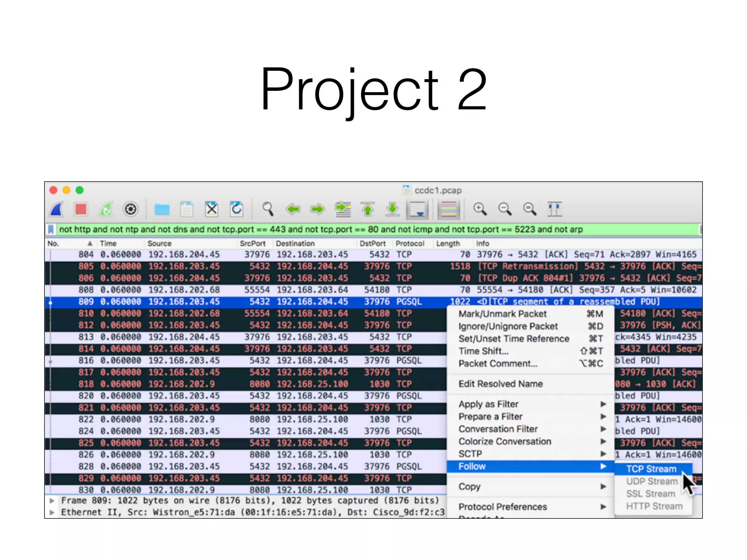Click the Wireshark shark fin start capture icon
747x560 pixels.
(57, 209)
